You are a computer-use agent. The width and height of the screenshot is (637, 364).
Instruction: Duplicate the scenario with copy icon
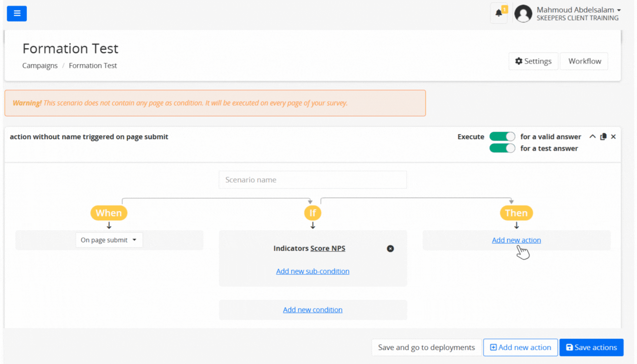coord(603,136)
